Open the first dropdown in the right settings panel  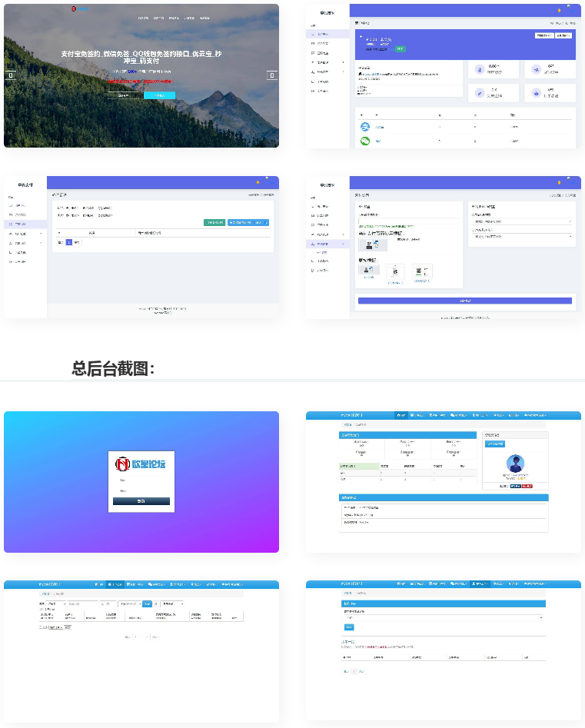point(522,221)
